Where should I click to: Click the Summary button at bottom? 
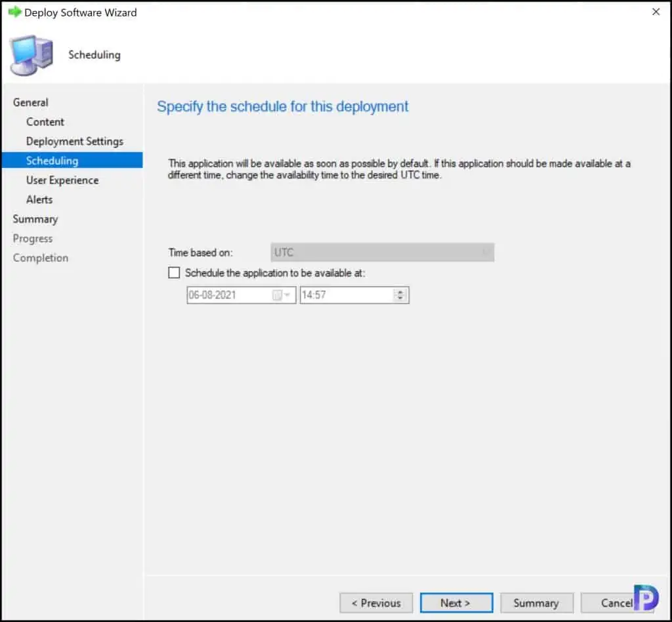pyautogui.click(x=537, y=603)
